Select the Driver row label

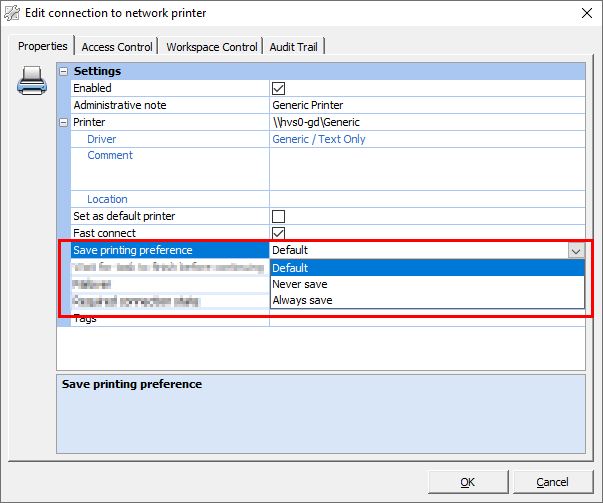(x=170, y=139)
